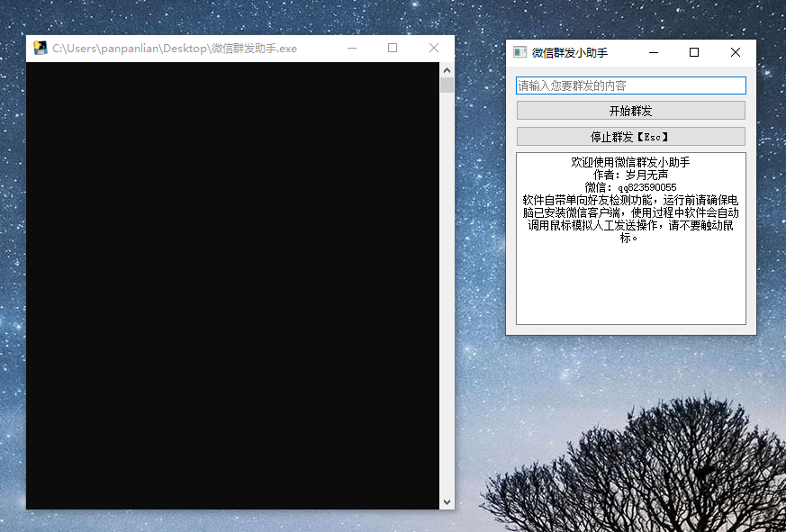The image size is (786, 532).
Task: Click the console scrollbar thumb
Action: 447,86
